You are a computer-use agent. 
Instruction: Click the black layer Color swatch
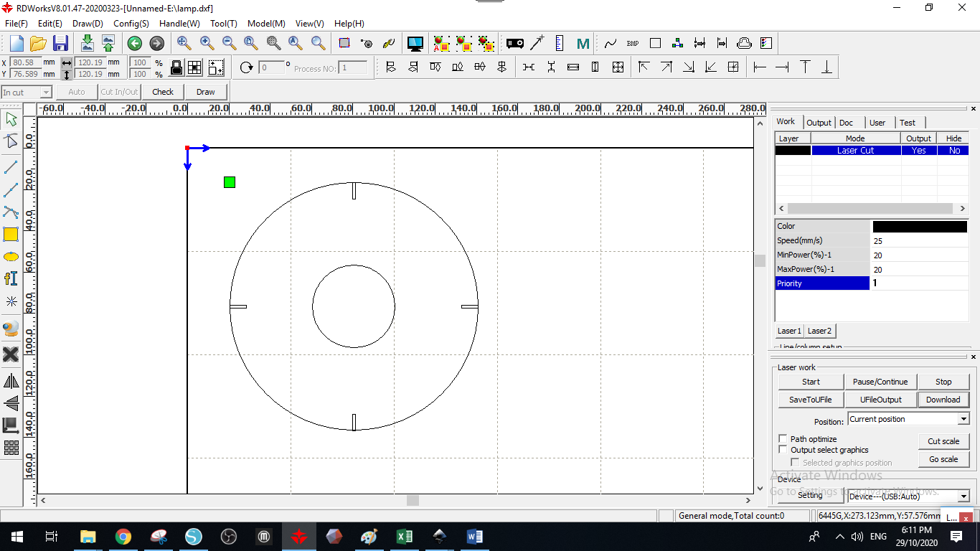[920, 227]
